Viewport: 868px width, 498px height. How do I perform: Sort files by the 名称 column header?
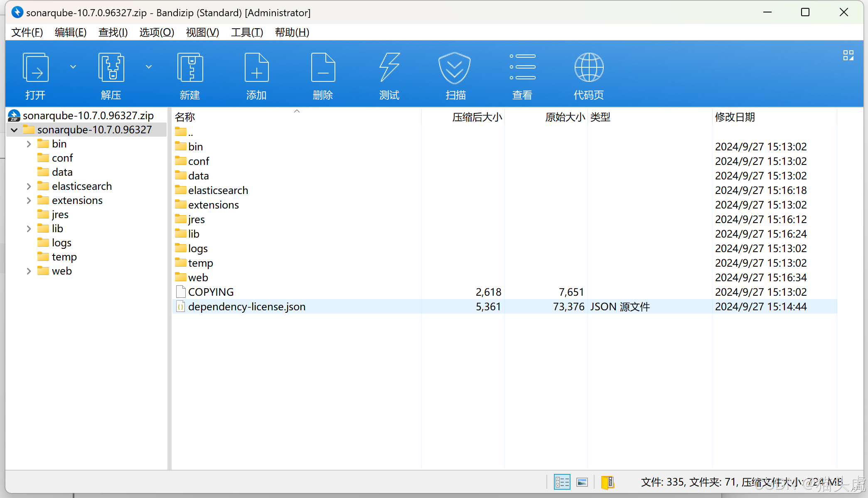(185, 117)
